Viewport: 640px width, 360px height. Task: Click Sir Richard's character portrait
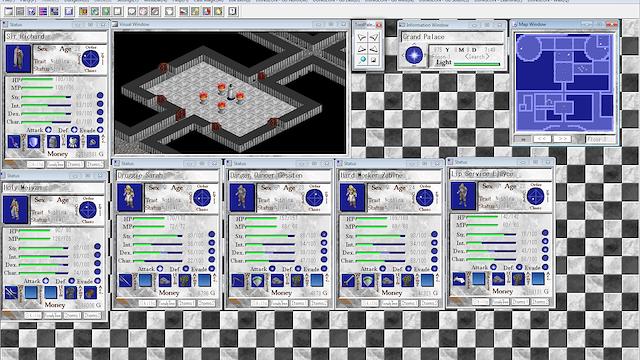click(18, 59)
